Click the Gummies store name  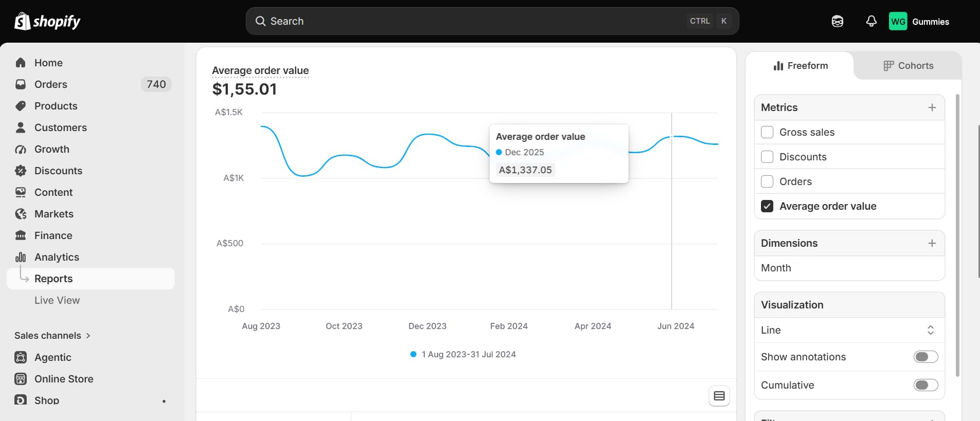click(931, 22)
